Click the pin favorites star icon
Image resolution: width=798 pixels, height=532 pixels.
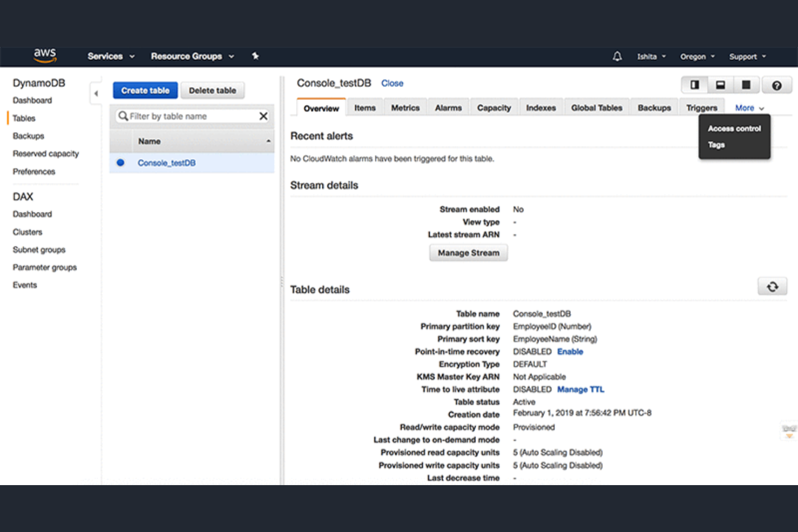tap(256, 56)
